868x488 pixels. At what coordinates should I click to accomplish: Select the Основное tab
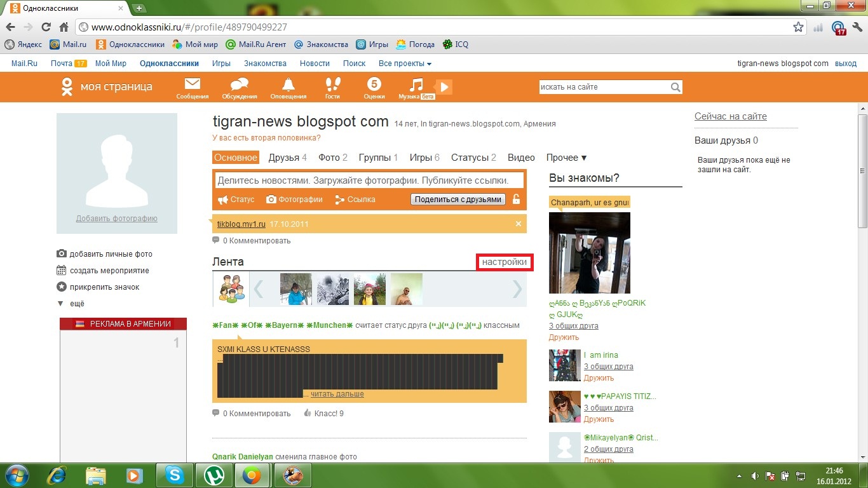[236, 158]
